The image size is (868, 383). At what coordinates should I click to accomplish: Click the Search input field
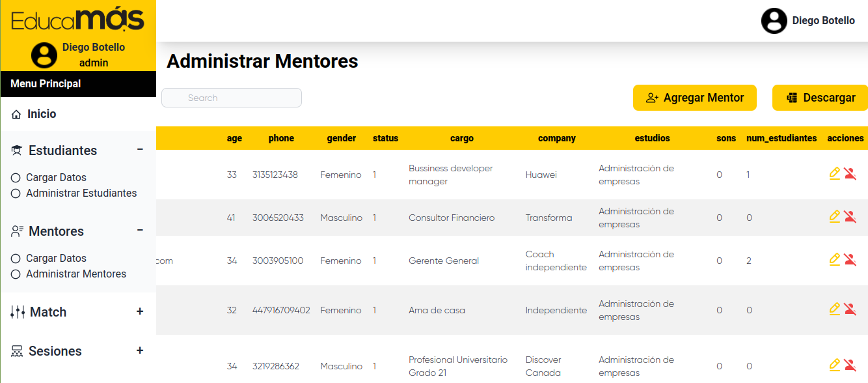point(231,97)
